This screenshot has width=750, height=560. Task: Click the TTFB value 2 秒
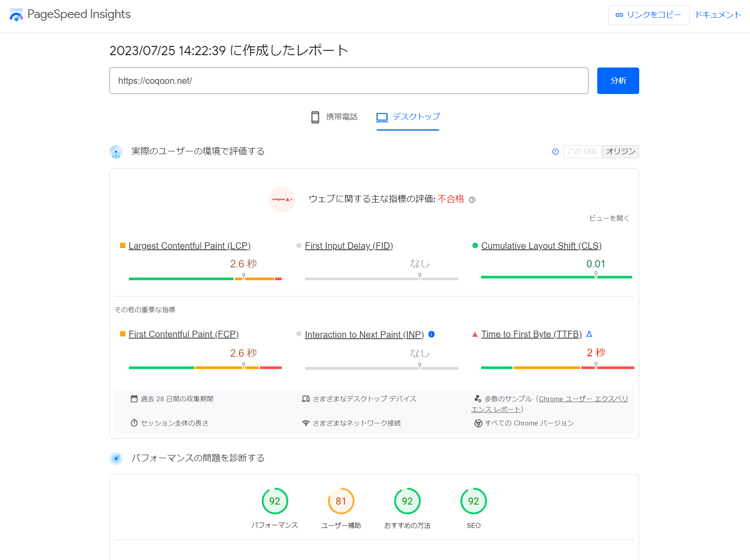[596, 353]
